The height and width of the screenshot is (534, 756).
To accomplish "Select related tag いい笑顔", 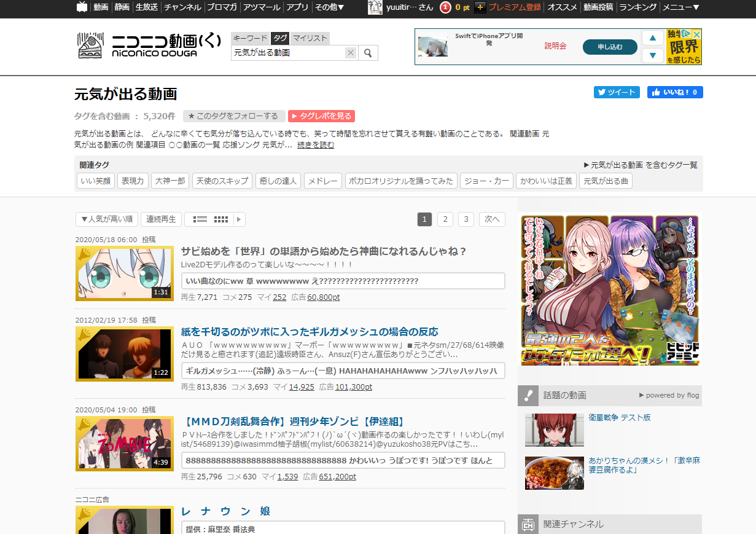I will [x=95, y=181].
